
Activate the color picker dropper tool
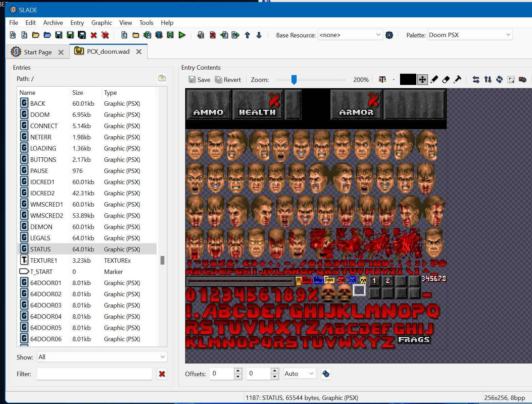pos(457,80)
